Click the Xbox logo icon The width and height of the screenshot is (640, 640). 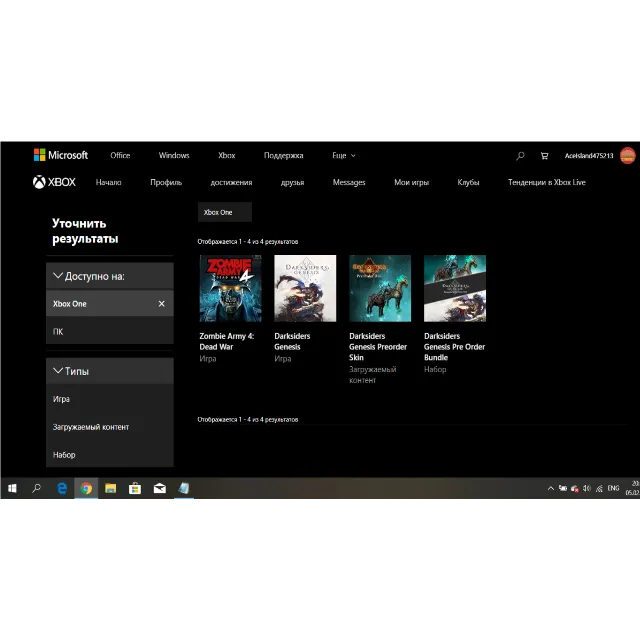39,182
